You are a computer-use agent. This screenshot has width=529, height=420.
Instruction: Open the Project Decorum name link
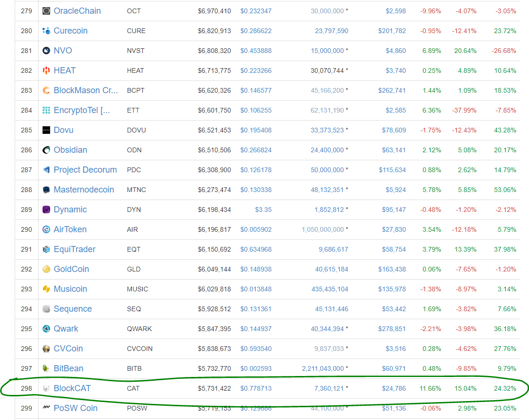[86, 170]
